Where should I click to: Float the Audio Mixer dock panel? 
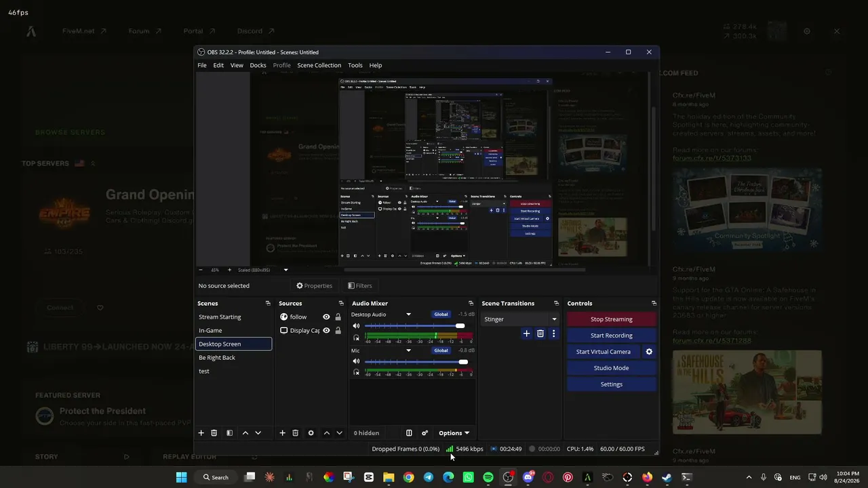471,304
